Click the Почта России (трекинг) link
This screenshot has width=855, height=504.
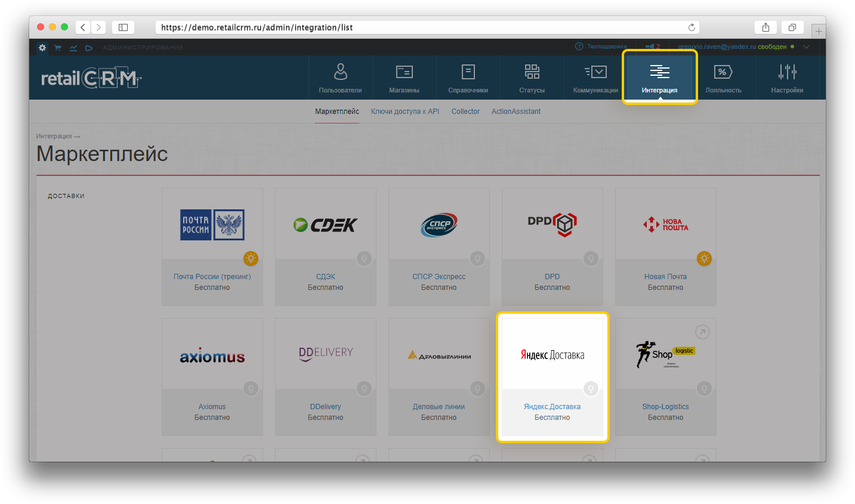pyautogui.click(x=212, y=277)
